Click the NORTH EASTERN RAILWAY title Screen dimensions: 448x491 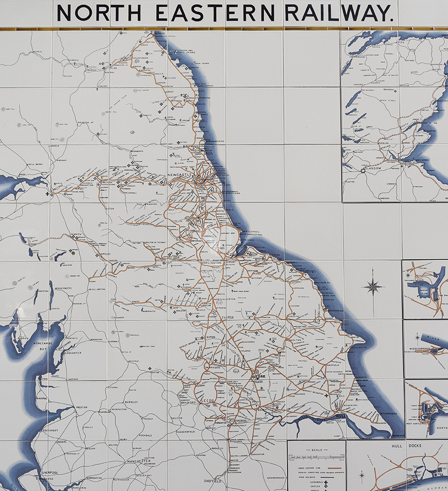[x=225, y=13]
